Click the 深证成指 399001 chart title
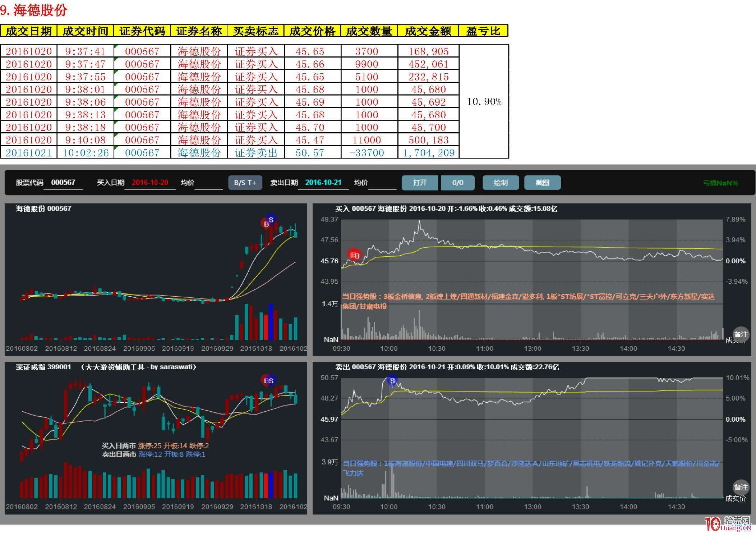756x535 pixels. click(x=43, y=367)
